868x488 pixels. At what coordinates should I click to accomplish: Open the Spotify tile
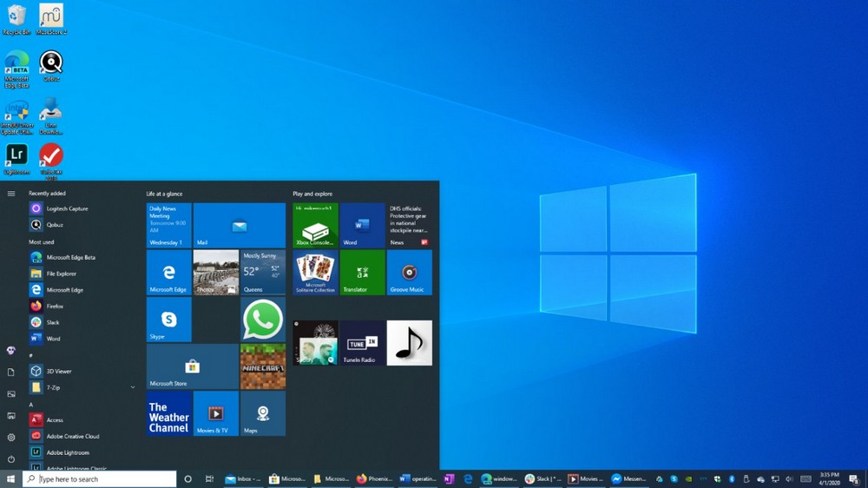316,343
